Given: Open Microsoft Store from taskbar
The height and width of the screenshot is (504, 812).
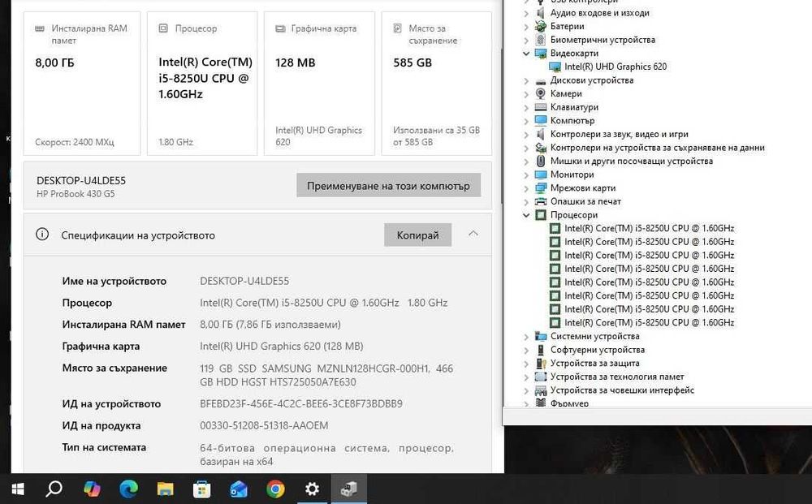Looking at the screenshot, I should pos(202,489).
